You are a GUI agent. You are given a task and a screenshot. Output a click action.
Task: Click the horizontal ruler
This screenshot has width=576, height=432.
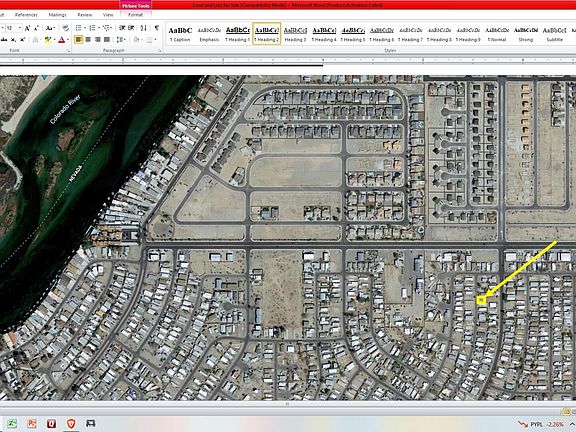[x=288, y=60]
